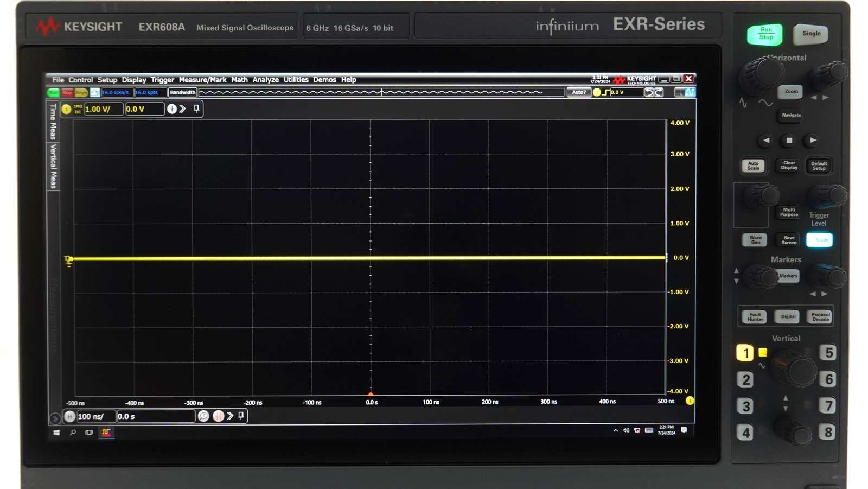Click the hardware Clear Display button

pos(789,166)
